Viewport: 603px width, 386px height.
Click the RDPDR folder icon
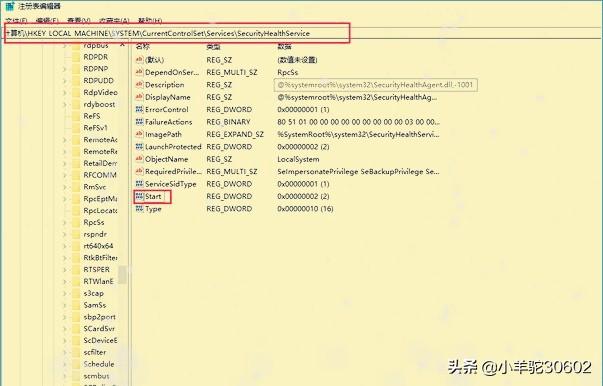coord(76,57)
